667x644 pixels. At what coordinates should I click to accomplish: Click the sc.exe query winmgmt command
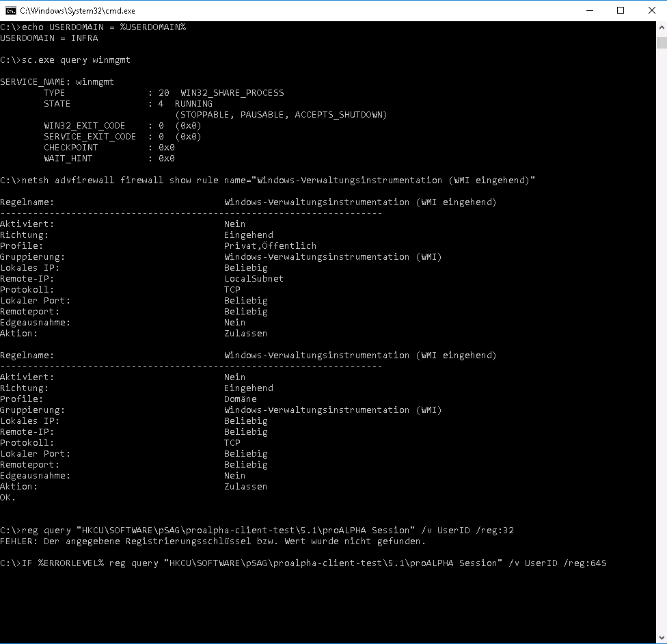(x=66, y=60)
